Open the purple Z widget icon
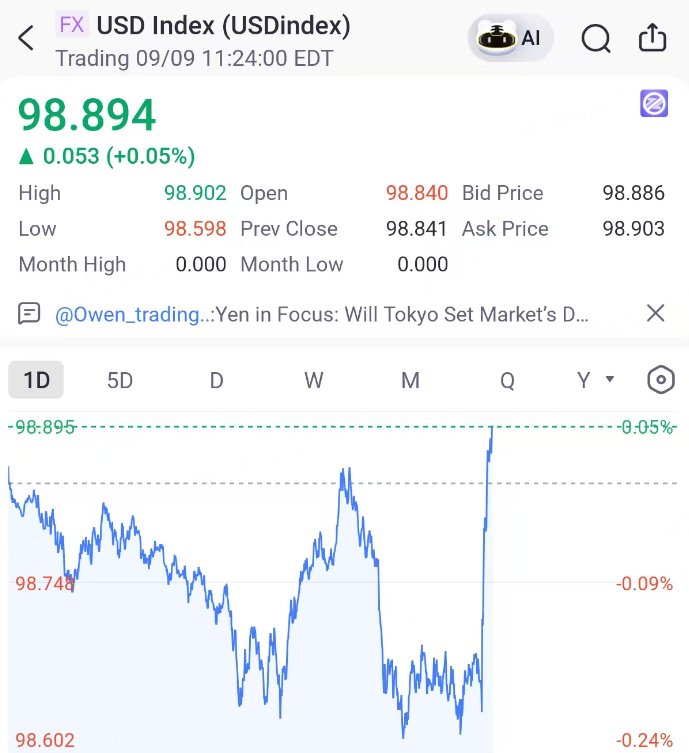The image size is (689, 753). pos(654,103)
